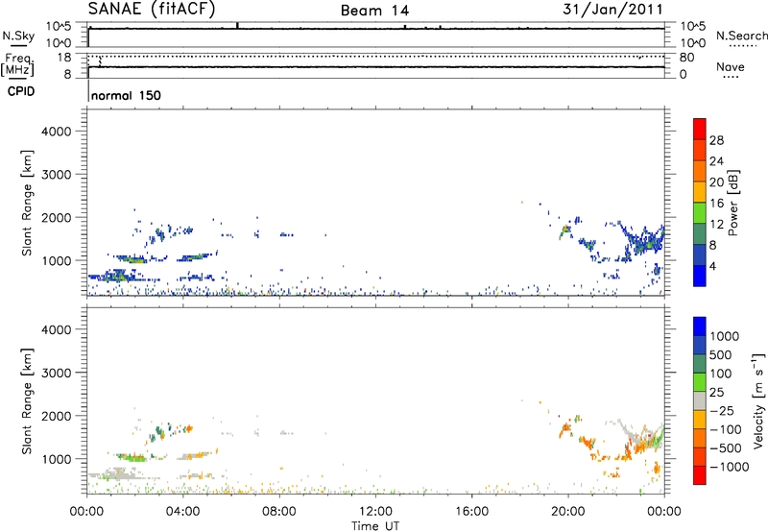
Task: Click the 20:00 time axis label
Action: point(568,512)
